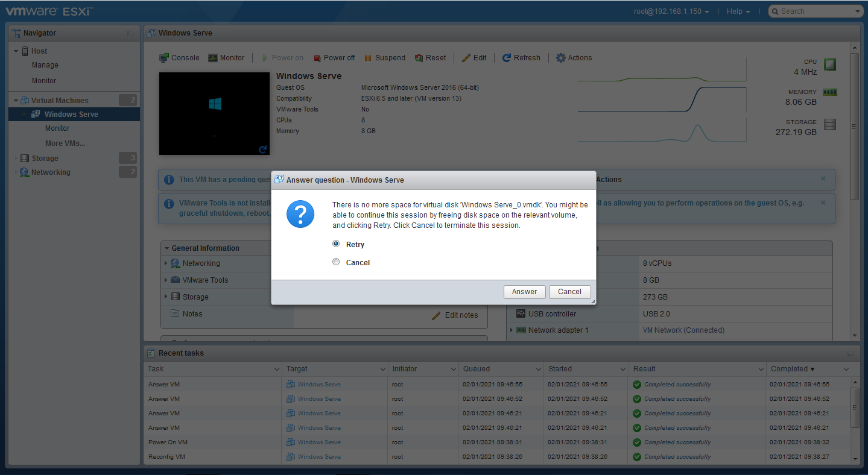The image size is (868, 475).
Task: Click the VMware ESXi logo
Action: pyautogui.click(x=49, y=11)
